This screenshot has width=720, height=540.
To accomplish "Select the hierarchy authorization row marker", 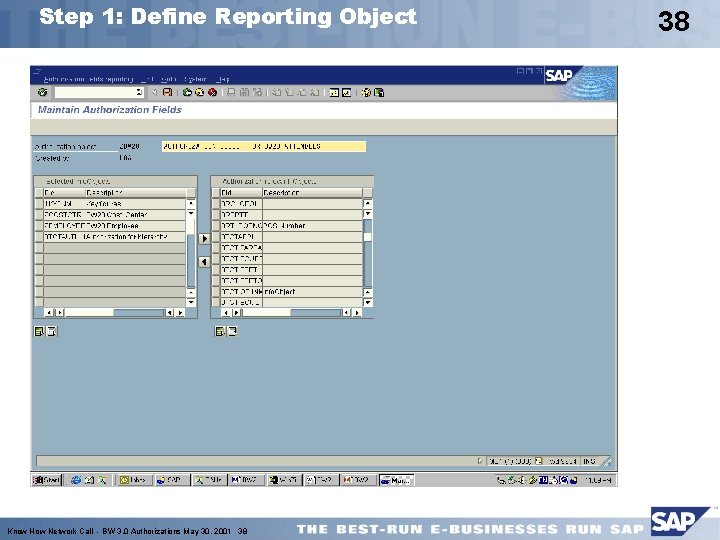I will pos(39,236).
